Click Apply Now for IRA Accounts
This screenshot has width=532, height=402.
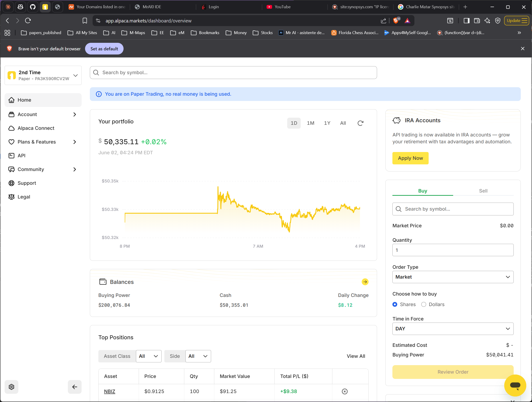click(410, 158)
